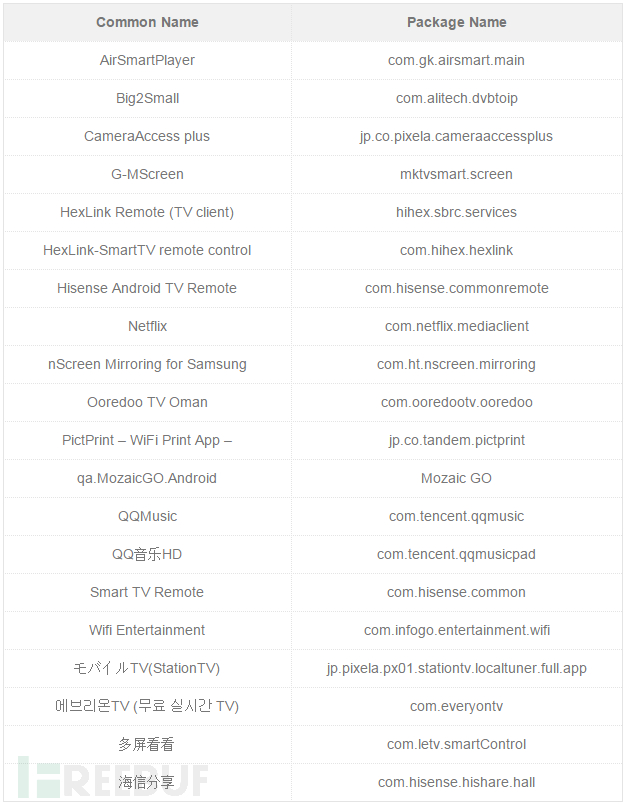This screenshot has height=805, width=626.
Task: Select com.ht.nscreen.mirroring package
Action: point(457,364)
